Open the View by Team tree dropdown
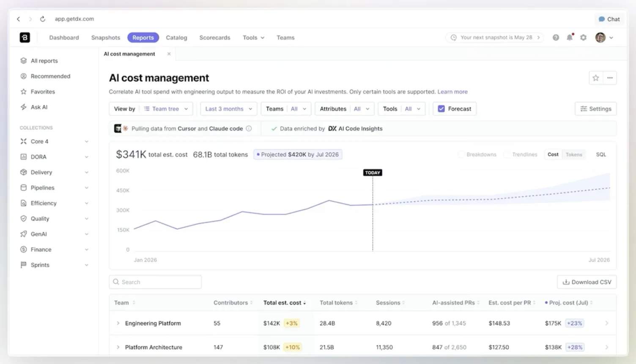Viewport: 636px width, 364px height. 151,109
